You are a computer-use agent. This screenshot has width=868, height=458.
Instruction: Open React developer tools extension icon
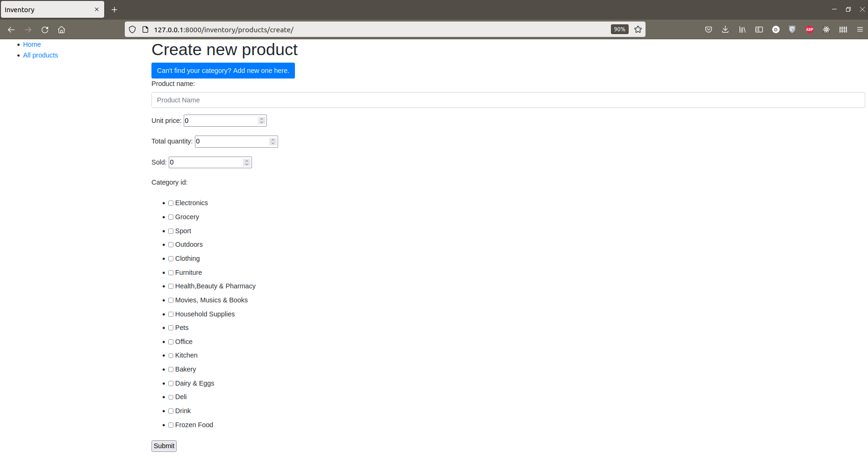click(826, 29)
